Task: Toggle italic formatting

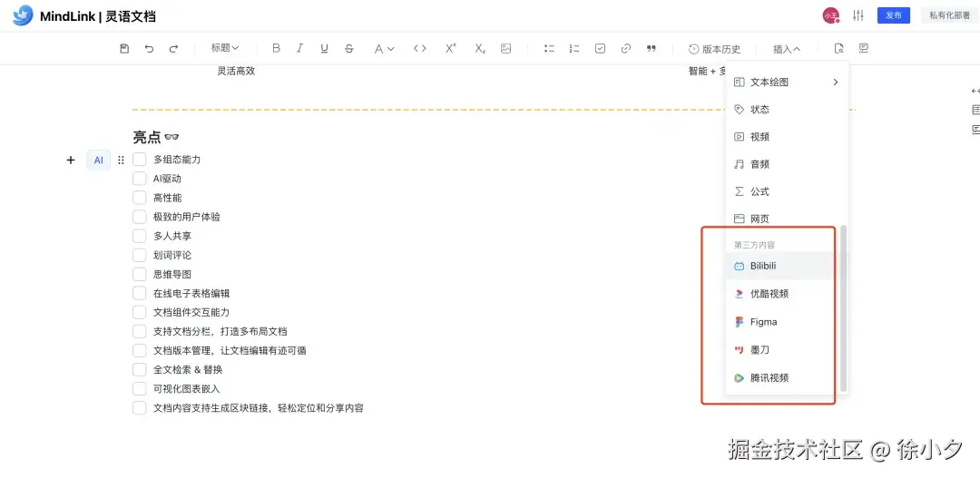Action: [300, 49]
